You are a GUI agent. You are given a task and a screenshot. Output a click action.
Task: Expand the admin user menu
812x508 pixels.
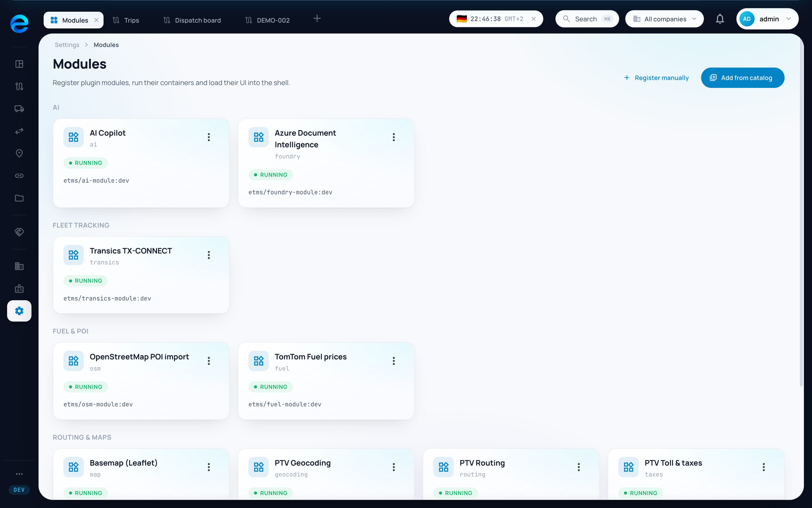(x=767, y=19)
